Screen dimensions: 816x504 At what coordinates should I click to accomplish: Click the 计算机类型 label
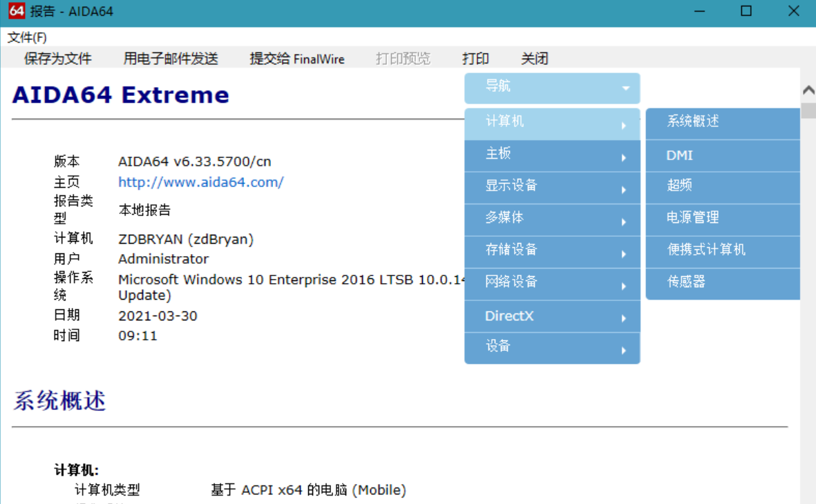[107, 490]
